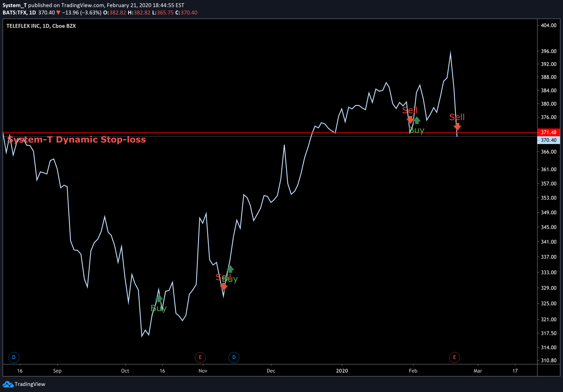
Task: Click the blue 370.40 current price tag
Action: [x=549, y=140]
